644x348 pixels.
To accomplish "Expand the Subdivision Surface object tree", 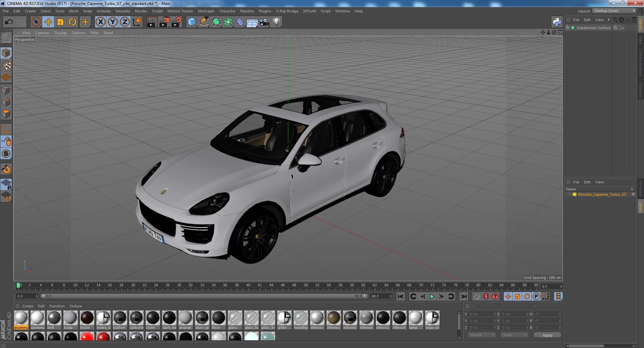I will pos(567,28).
